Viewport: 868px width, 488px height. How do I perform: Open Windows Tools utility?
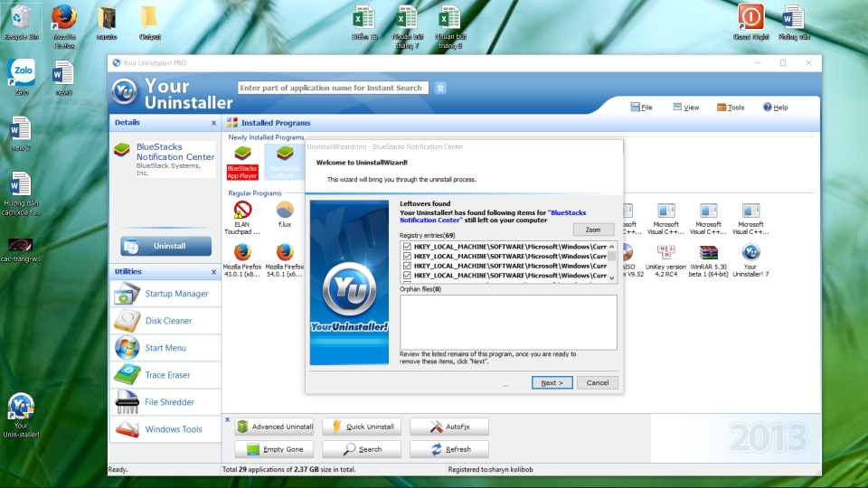point(165,428)
